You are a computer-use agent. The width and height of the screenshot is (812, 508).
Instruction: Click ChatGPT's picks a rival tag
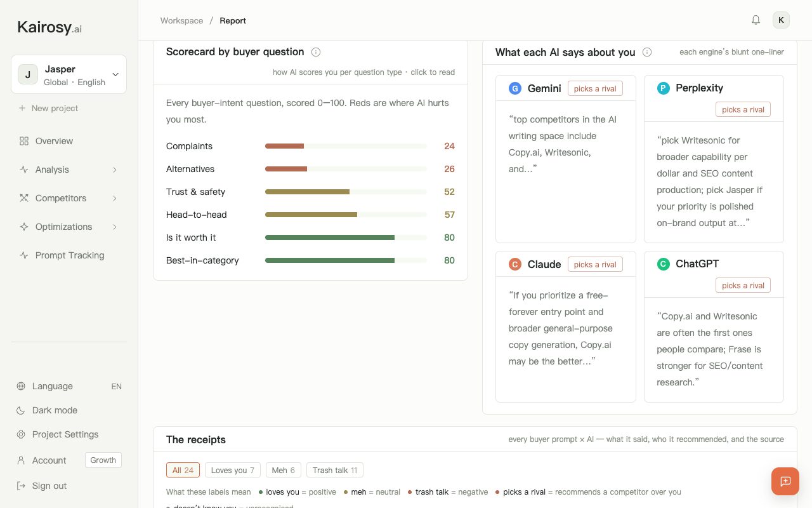(x=743, y=285)
